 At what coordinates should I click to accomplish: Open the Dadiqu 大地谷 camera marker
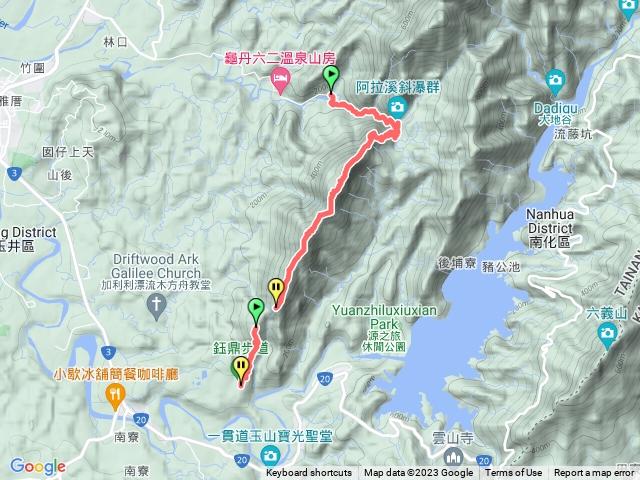click(555, 80)
